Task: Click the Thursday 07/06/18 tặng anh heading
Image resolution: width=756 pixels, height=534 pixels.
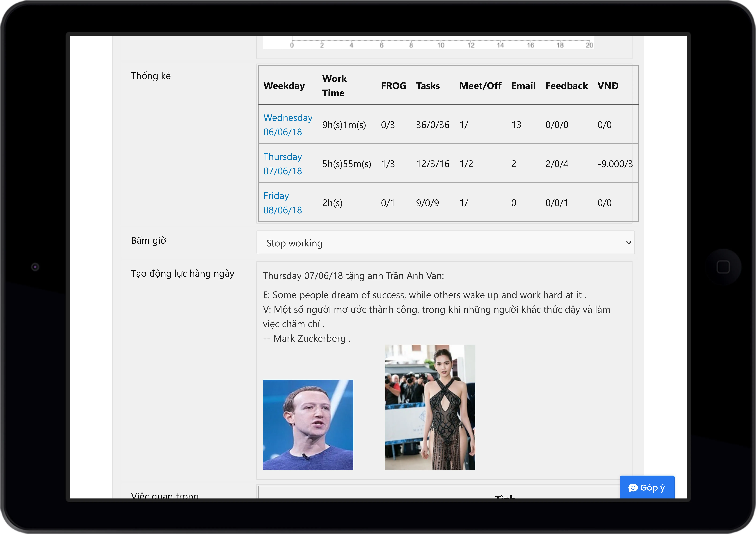Action: coord(353,276)
